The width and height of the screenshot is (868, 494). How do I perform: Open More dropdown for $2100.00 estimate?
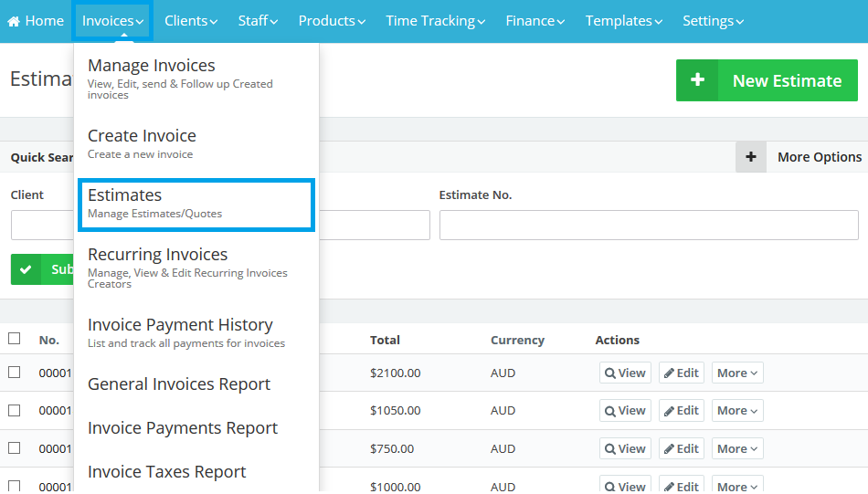click(737, 373)
